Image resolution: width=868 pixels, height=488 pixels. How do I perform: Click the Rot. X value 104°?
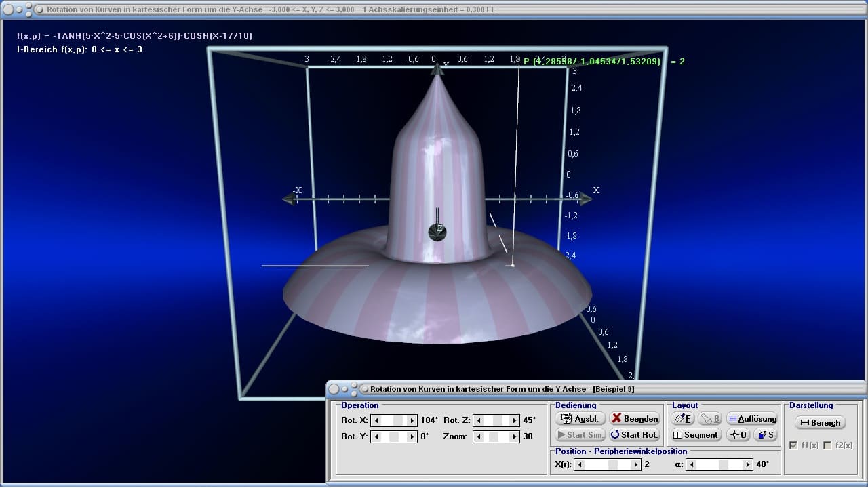coord(429,420)
